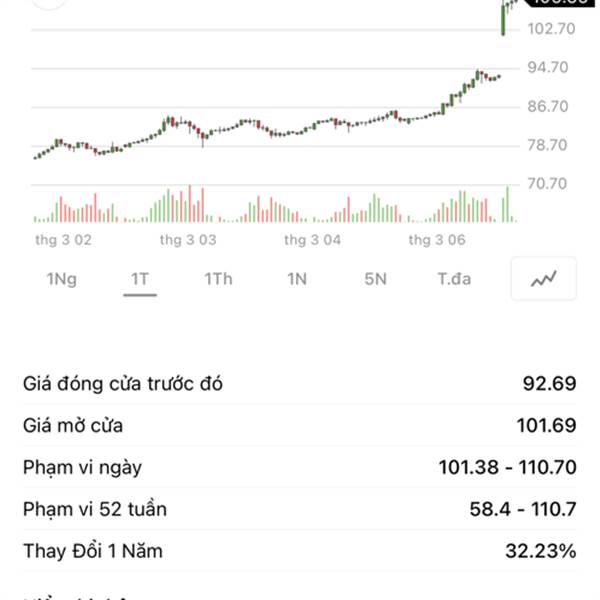Screen dimensions: 600x600
Task: Switch to the 1T time range
Action: coord(139,279)
